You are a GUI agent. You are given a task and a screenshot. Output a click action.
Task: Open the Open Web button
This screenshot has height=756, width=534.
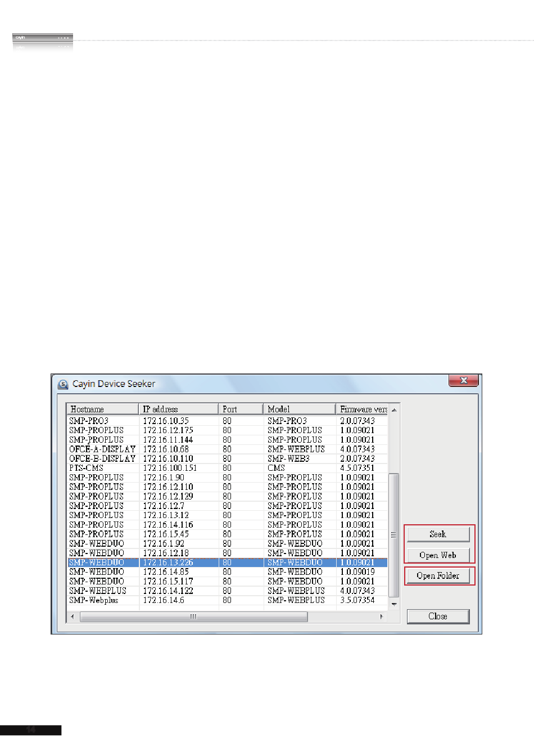[x=438, y=555]
